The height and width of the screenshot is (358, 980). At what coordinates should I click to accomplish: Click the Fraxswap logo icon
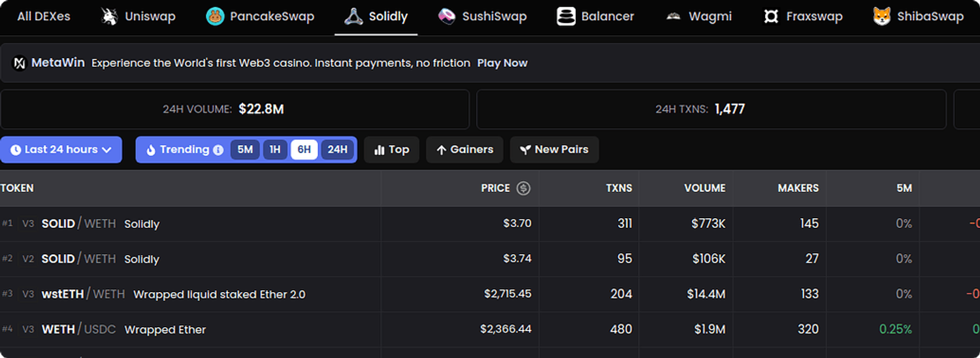[771, 16]
